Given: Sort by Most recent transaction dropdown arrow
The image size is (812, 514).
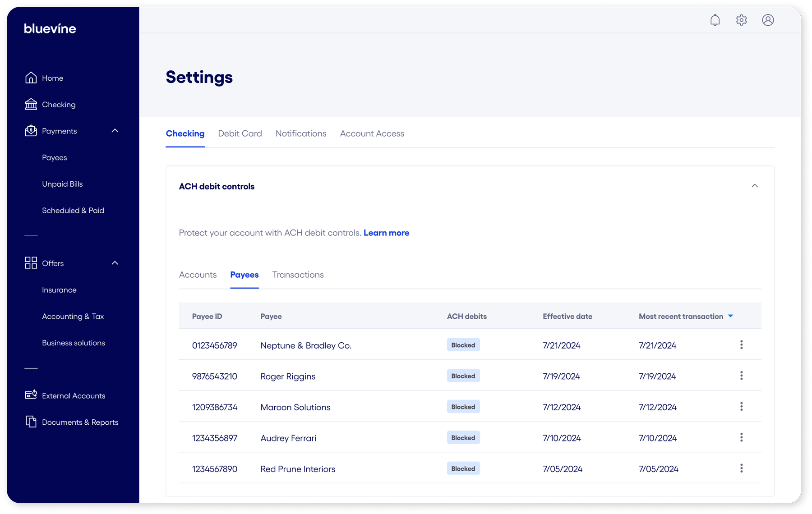Looking at the screenshot, I should point(730,316).
